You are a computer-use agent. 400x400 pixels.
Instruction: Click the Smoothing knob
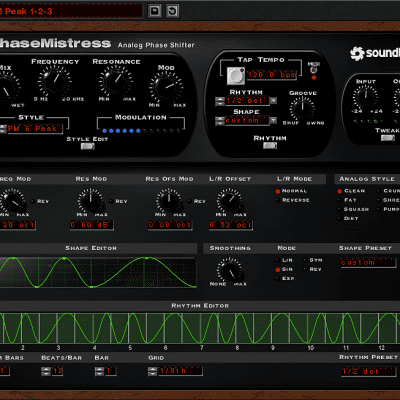[x=230, y=270]
